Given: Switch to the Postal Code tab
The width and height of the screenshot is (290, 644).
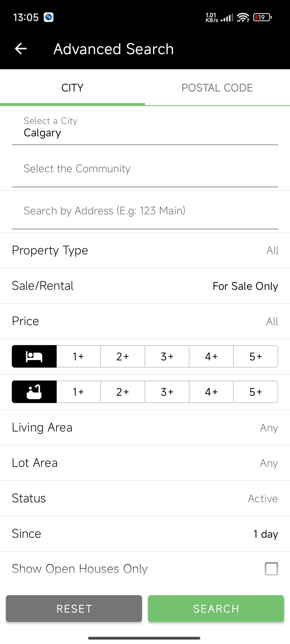Looking at the screenshot, I should tap(217, 88).
